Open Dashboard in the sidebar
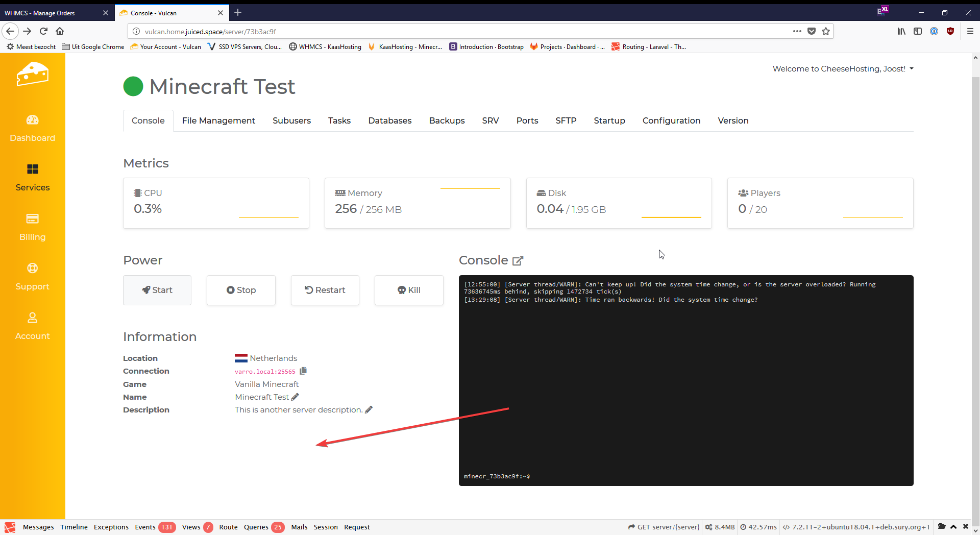Viewport: 980px width, 535px height. coord(32,128)
